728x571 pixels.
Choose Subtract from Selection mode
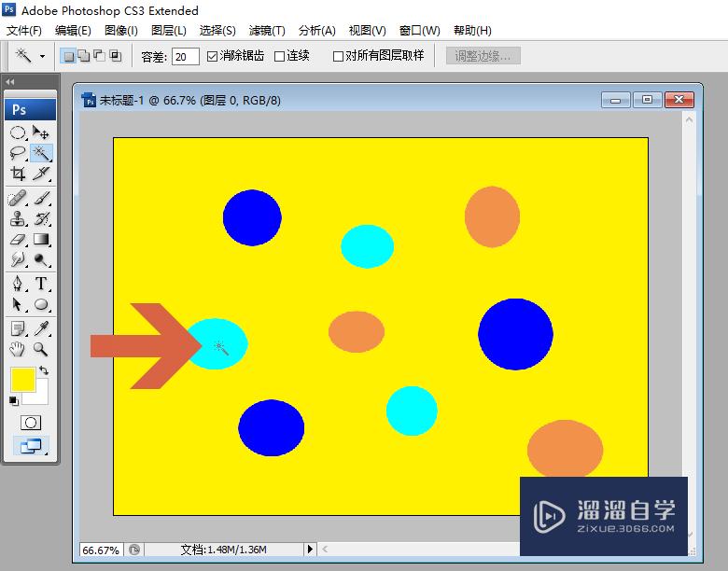coord(99,56)
